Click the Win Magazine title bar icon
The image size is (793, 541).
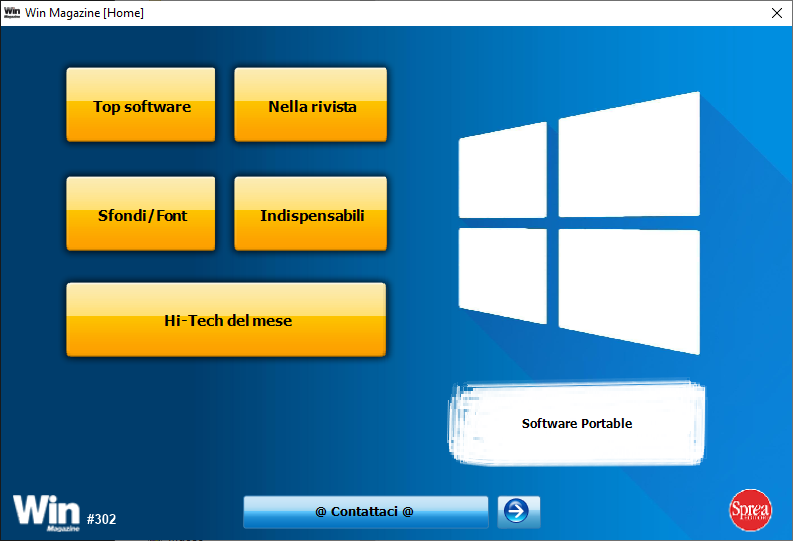point(12,13)
